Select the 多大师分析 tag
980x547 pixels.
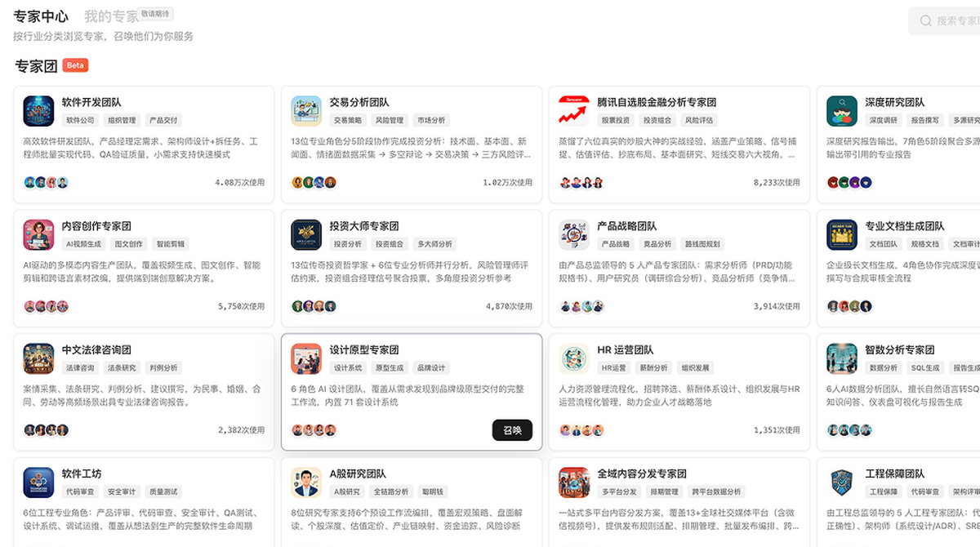(434, 244)
